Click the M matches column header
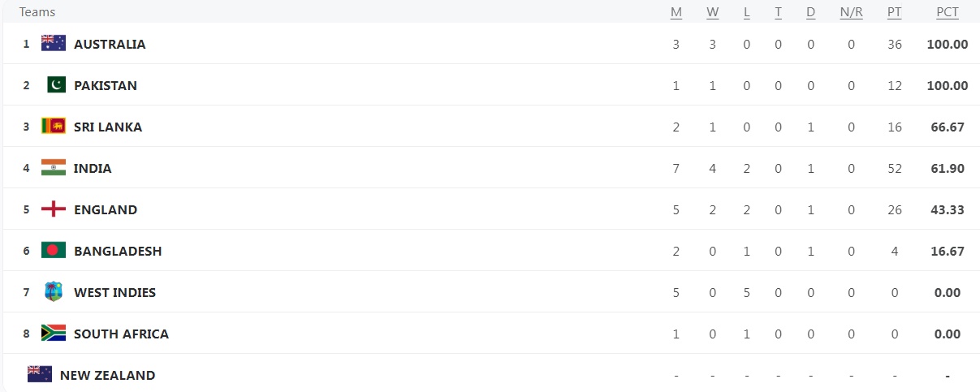 tap(676, 12)
